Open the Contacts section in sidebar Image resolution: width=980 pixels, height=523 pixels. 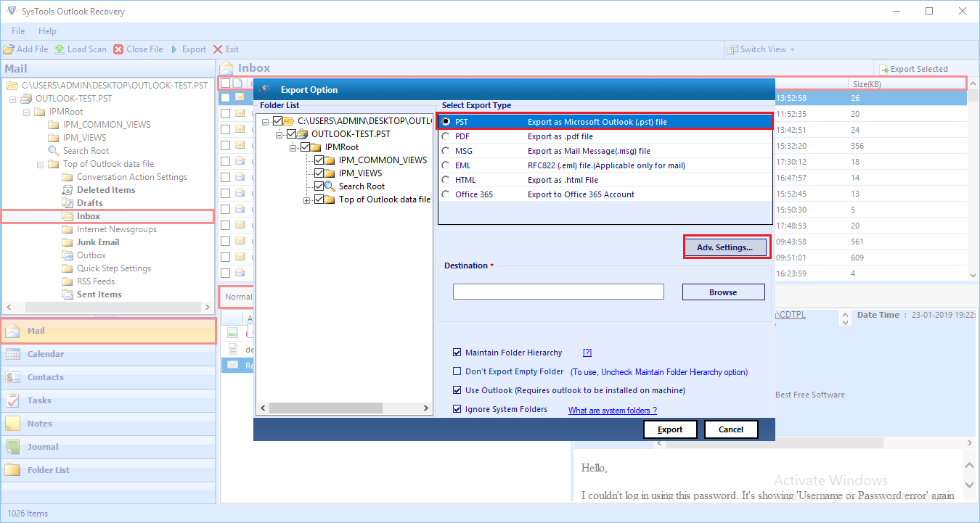[x=45, y=377]
